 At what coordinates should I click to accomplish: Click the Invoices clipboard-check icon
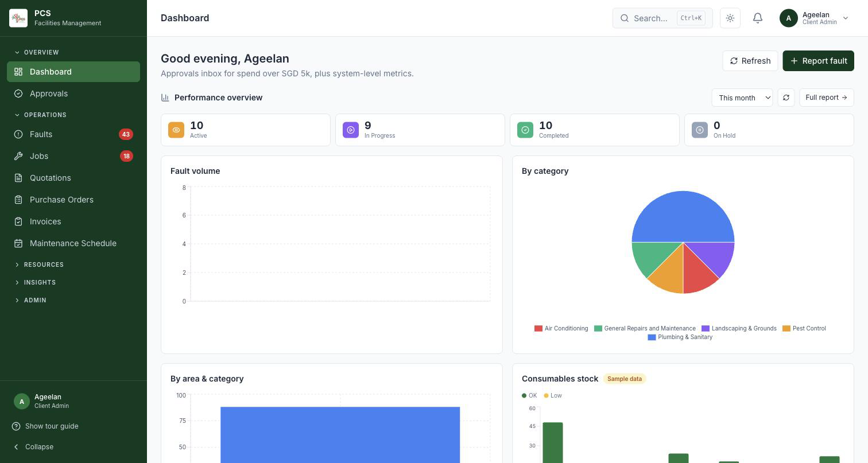coord(18,221)
